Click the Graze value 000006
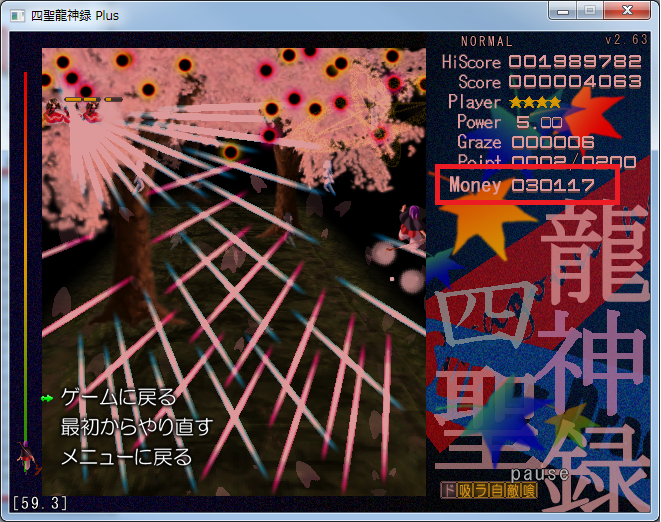Viewport: 661px width, 522px height. click(553, 143)
